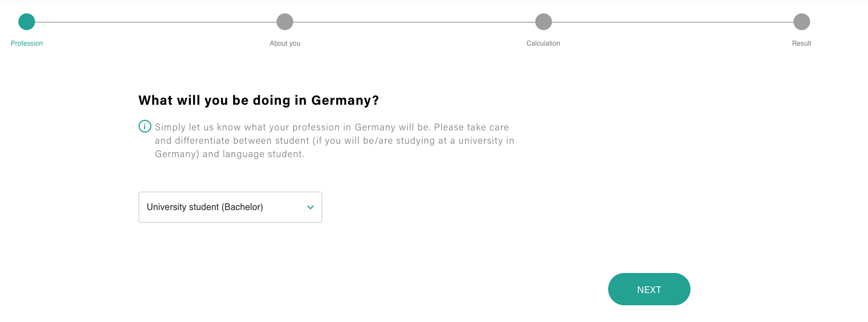Go to the About you step label
This screenshot has height=322, width=868.
pyautogui.click(x=285, y=43)
